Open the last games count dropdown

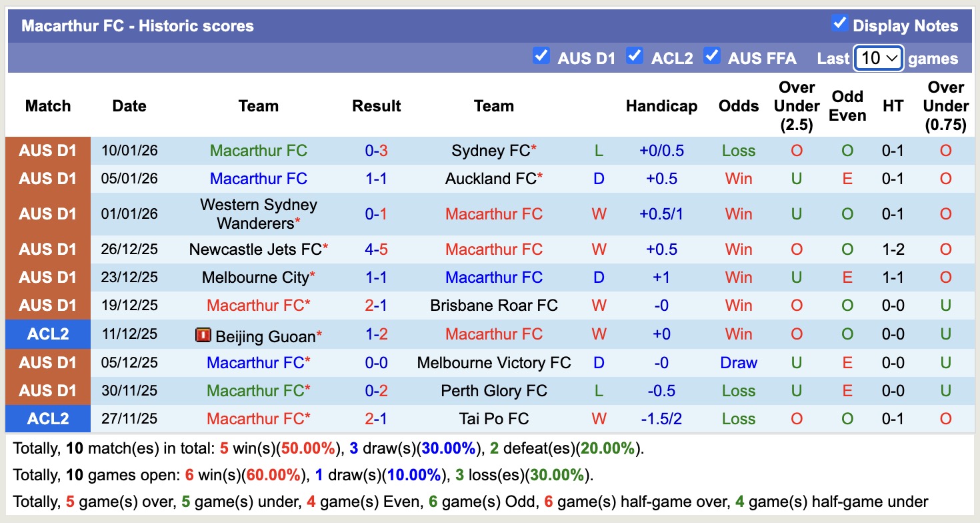[878, 58]
